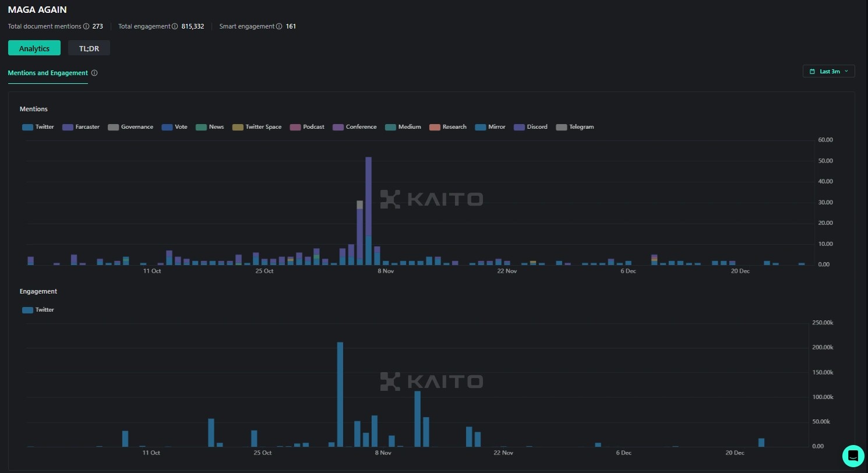868x473 pixels.
Task: Click 22 Nov date on Mentions axis
Action: coord(507,271)
